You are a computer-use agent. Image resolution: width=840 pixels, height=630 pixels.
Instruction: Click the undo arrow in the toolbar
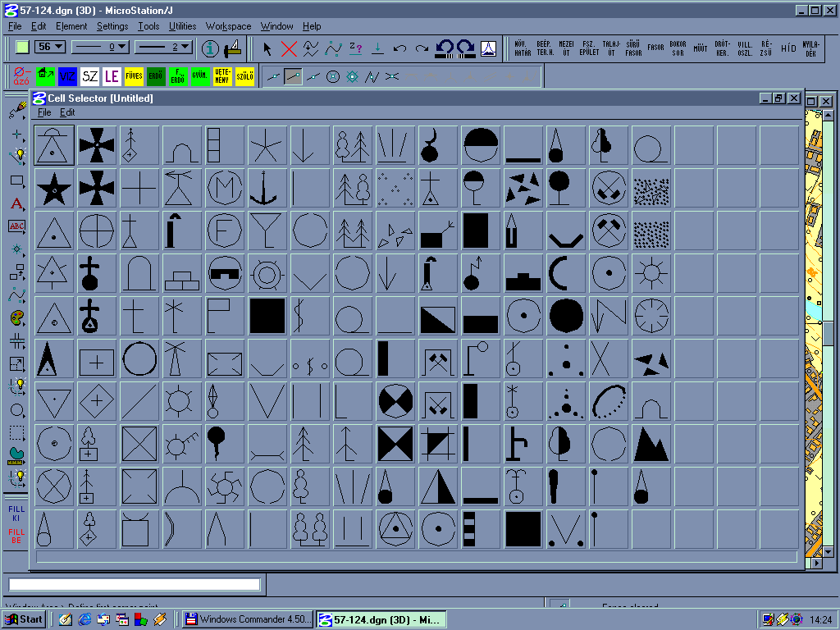[x=399, y=48]
